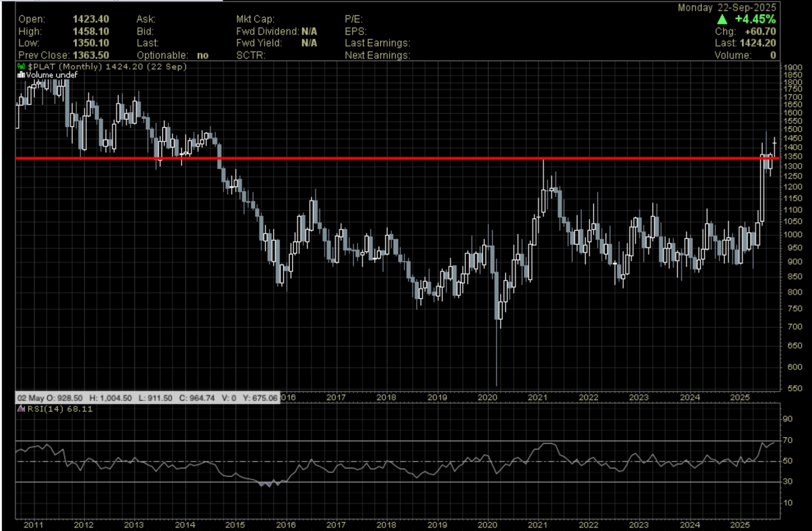The image size is (812, 531).
Task: Click the 2021 label on bottom axis
Action: coord(537,525)
